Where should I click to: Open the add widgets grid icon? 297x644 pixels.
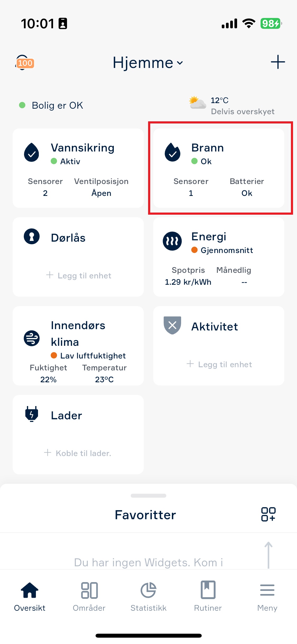click(x=268, y=514)
